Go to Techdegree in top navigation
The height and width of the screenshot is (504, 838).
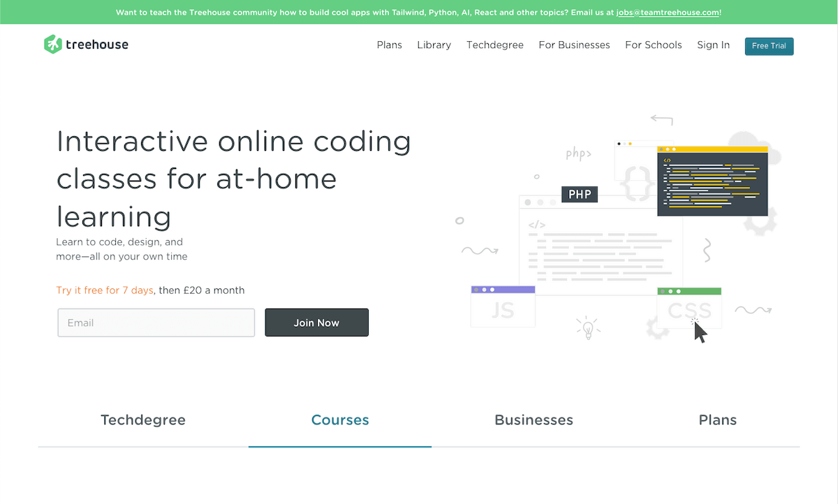[x=494, y=45]
